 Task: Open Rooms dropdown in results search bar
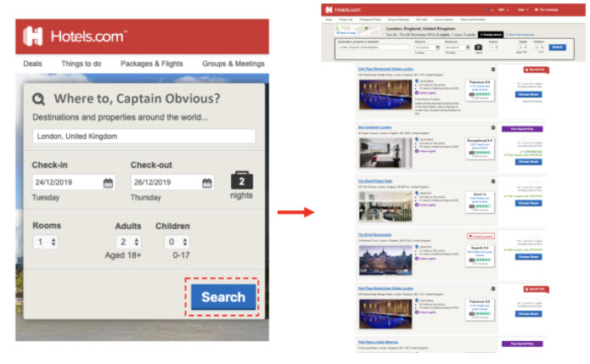(x=494, y=48)
